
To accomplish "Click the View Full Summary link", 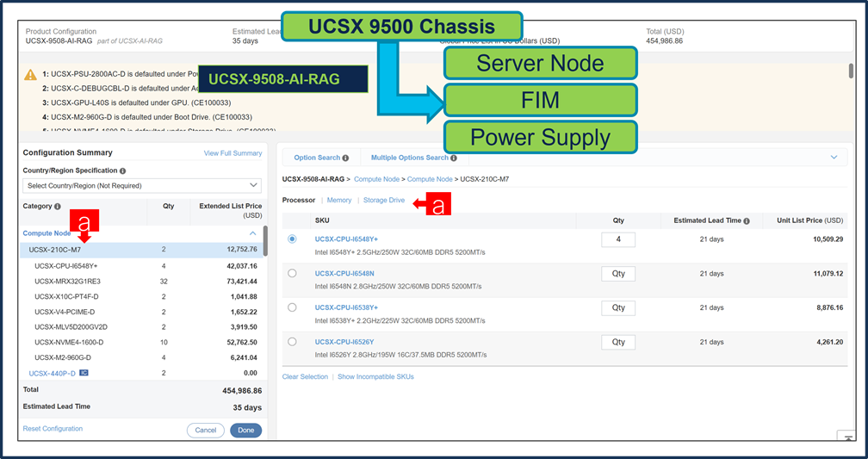I will pos(232,153).
